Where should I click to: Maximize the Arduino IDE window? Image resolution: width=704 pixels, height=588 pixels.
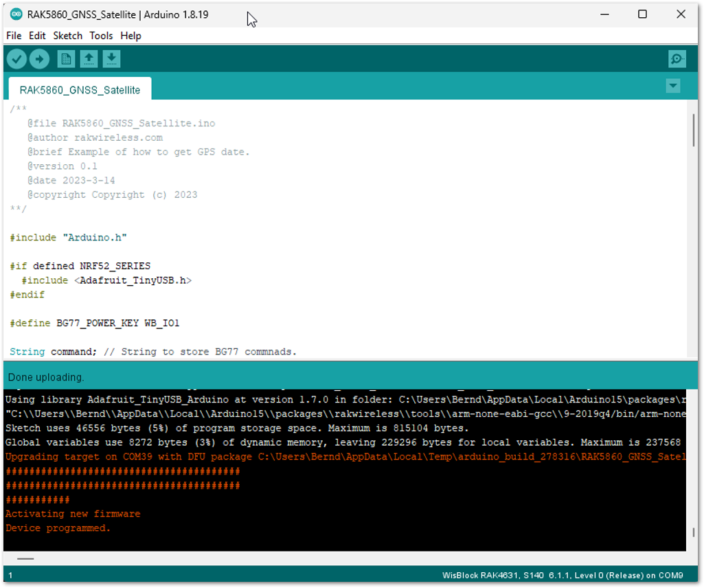click(642, 14)
